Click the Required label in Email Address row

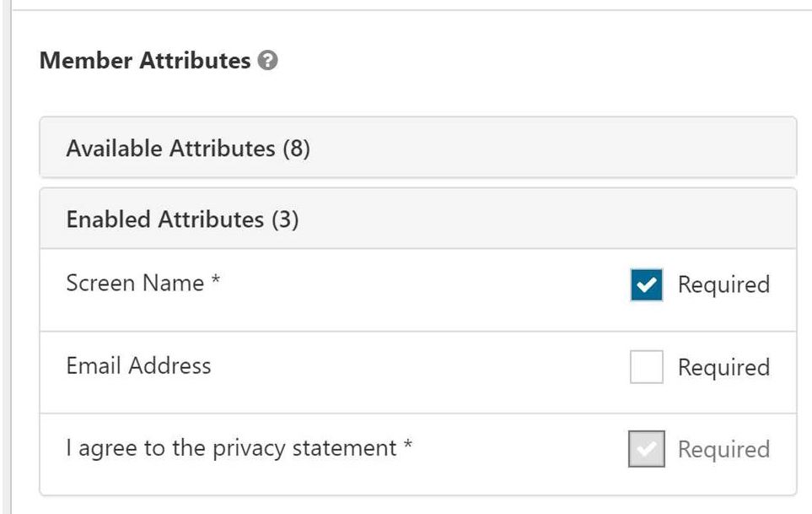723,367
